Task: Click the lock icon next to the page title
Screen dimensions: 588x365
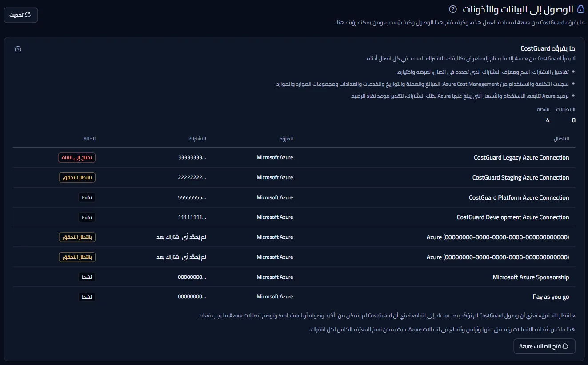Action: 580,9
